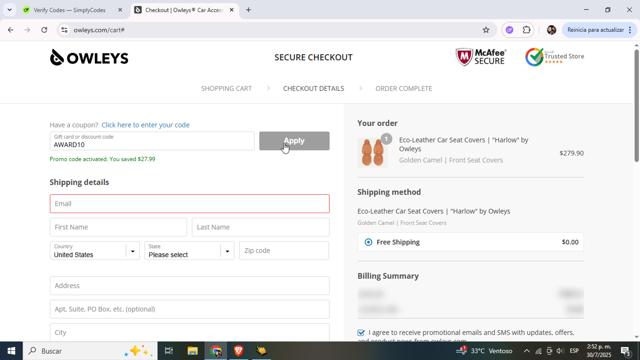Click the ESP language indicator
The height and width of the screenshot is (360, 640).
click(574, 351)
